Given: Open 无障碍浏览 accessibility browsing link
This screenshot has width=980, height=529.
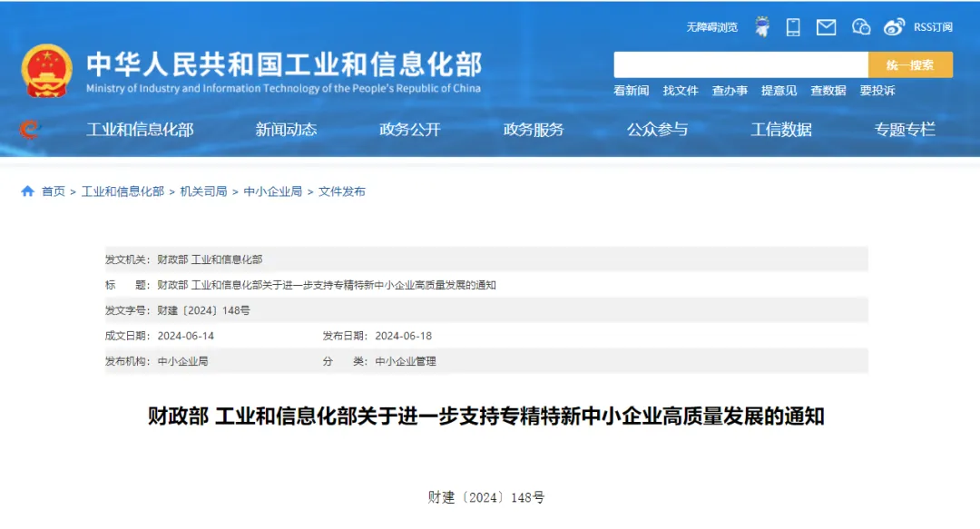Looking at the screenshot, I should (712, 27).
